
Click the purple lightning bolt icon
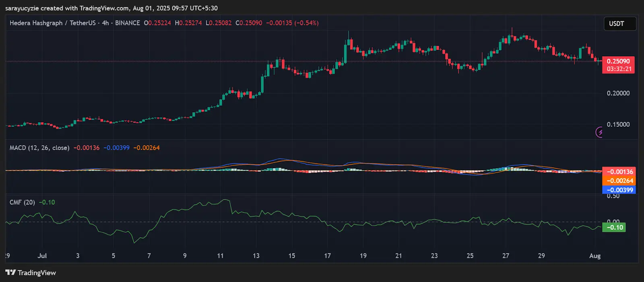(x=599, y=132)
